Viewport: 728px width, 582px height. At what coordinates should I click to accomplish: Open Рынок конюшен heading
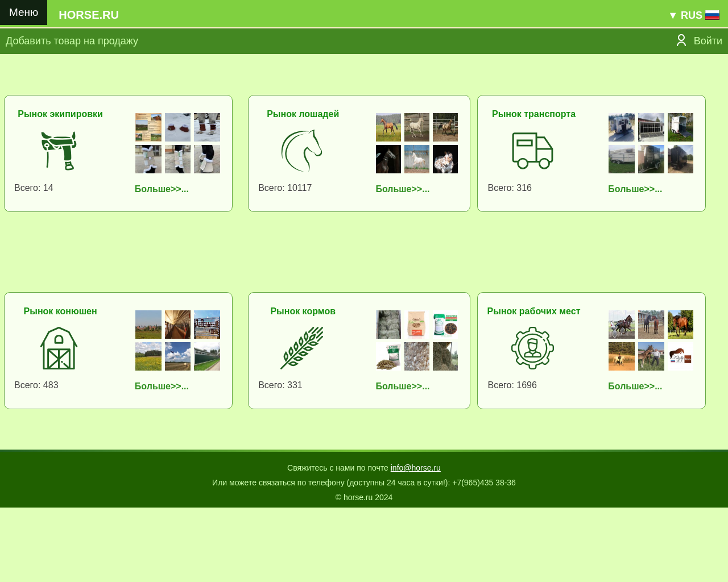click(x=60, y=311)
